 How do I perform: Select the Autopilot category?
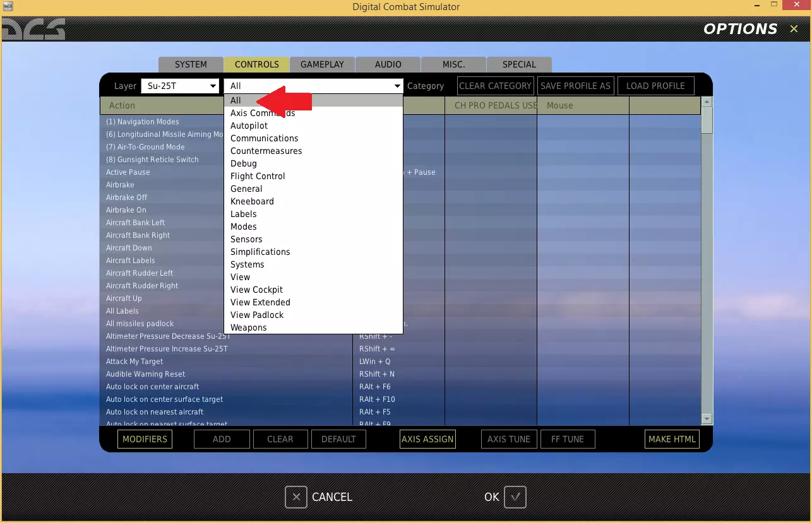(314, 126)
